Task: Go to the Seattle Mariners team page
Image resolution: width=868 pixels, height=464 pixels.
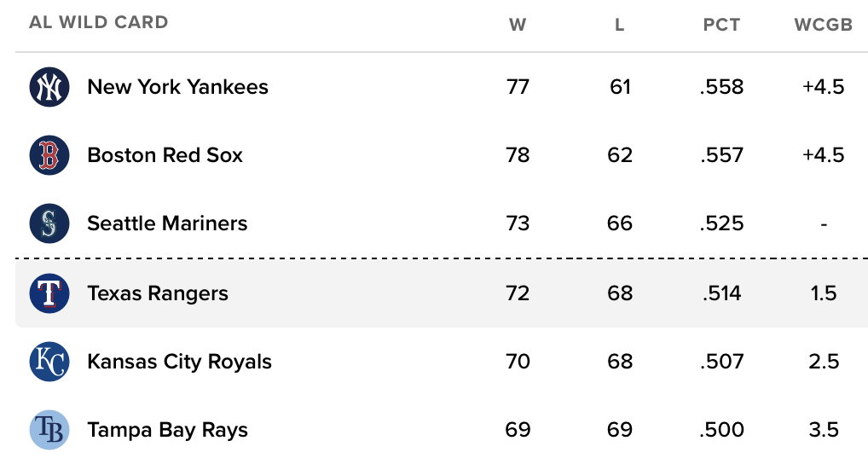Action: [167, 223]
